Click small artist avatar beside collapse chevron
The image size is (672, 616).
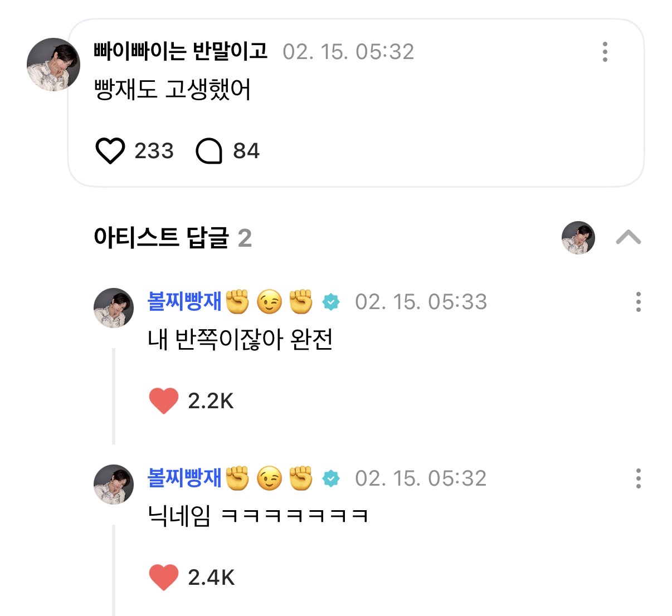pos(578,238)
